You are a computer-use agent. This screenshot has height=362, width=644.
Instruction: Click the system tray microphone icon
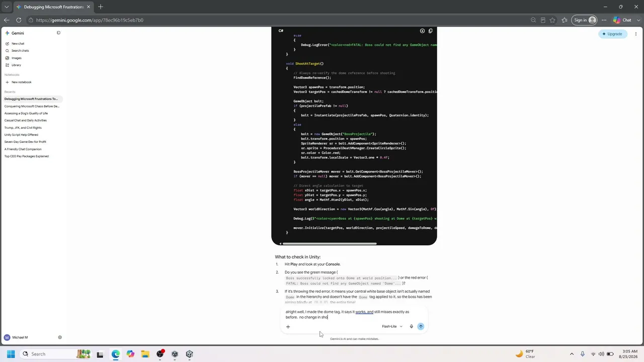[x=583, y=354]
